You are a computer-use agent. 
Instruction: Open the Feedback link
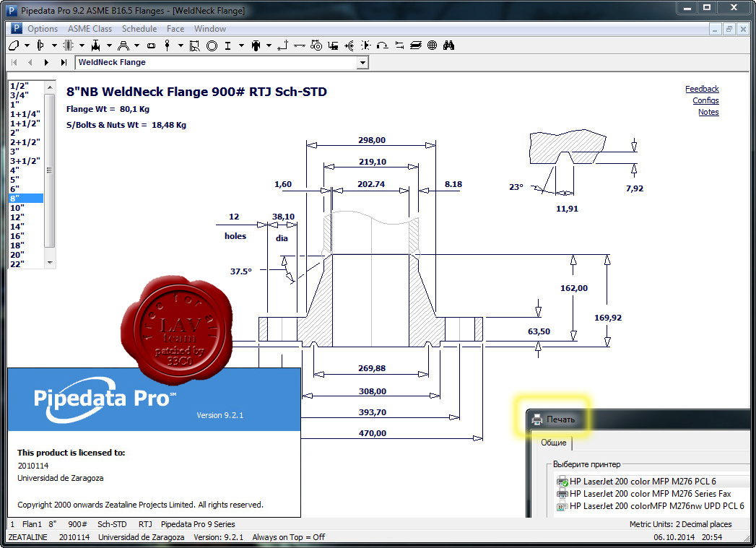pyautogui.click(x=702, y=89)
